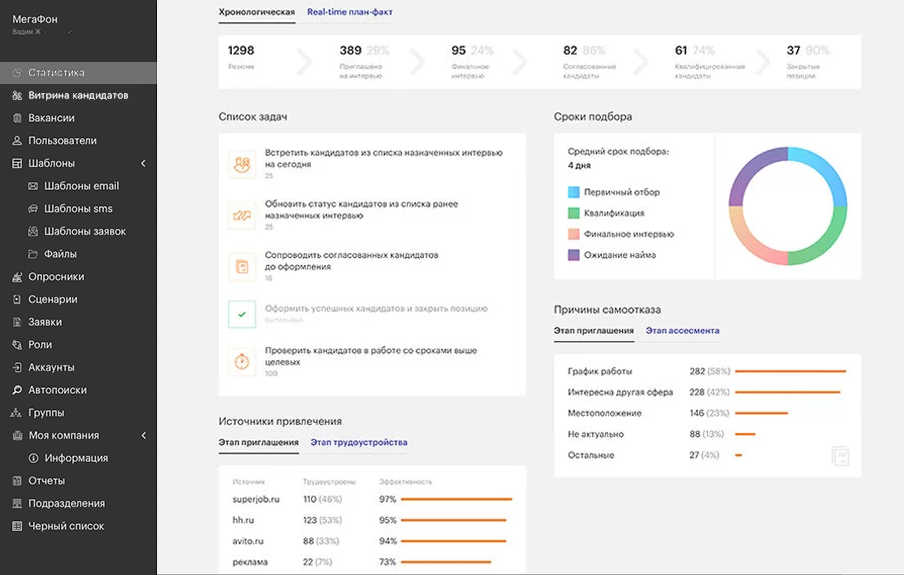This screenshot has width=904, height=575.
Task: Open Черный список page
Action: (x=78, y=526)
